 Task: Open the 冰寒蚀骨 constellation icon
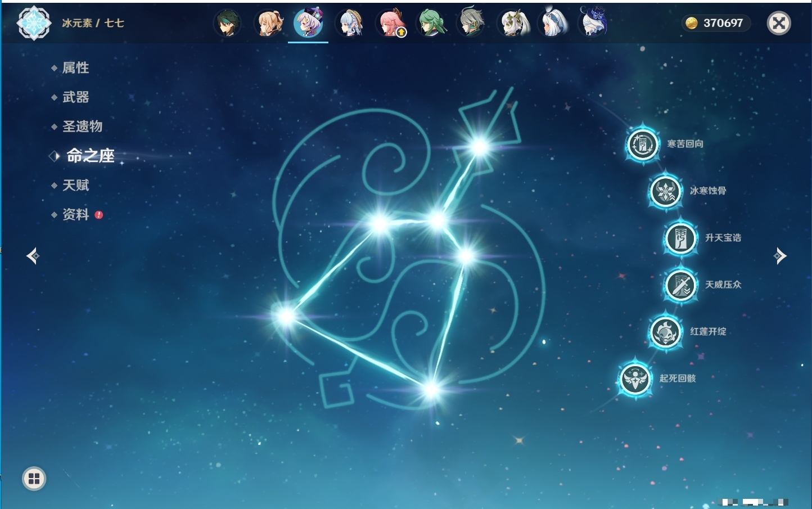point(665,191)
